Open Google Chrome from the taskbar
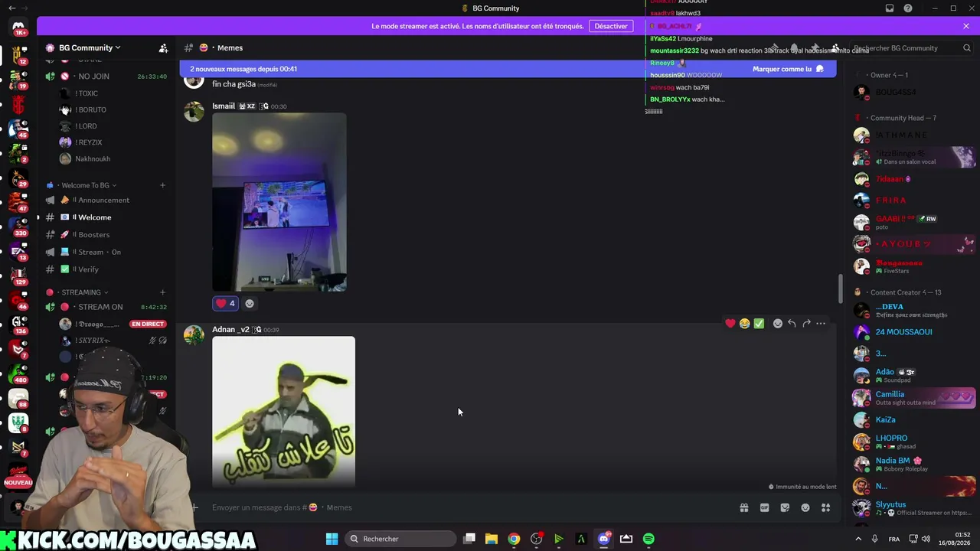 click(x=514, y=539)
